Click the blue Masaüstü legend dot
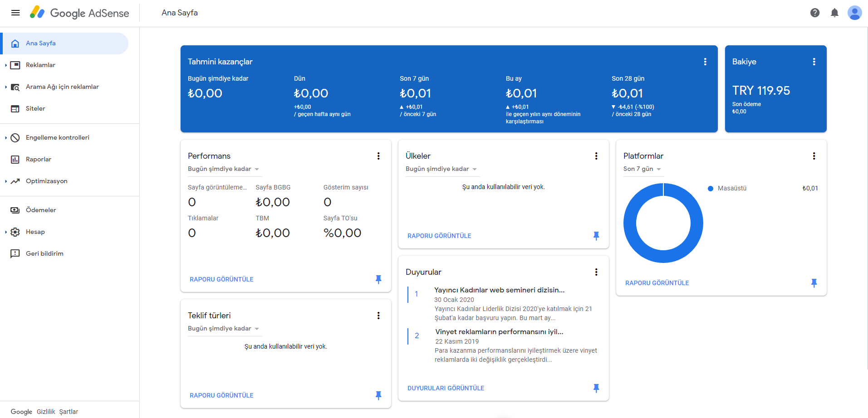The width and height of the screenshot is (868, 418). (711, 188)
